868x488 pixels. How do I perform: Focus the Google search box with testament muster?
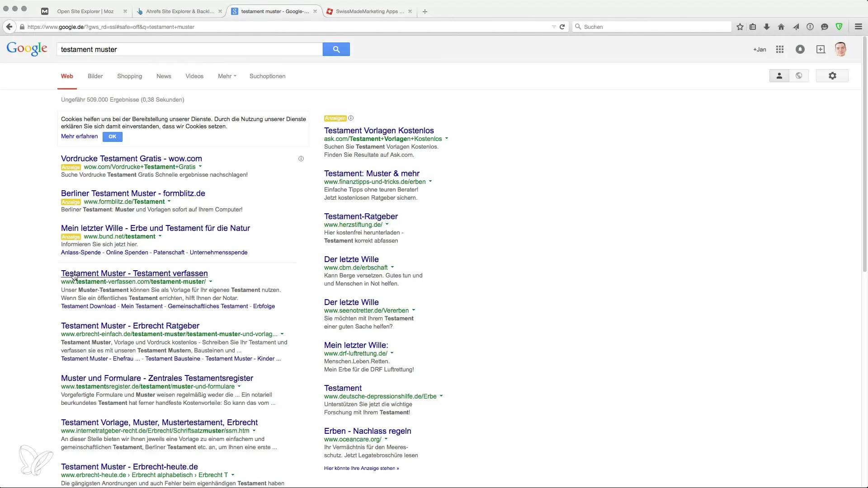(x=189, y=49)
